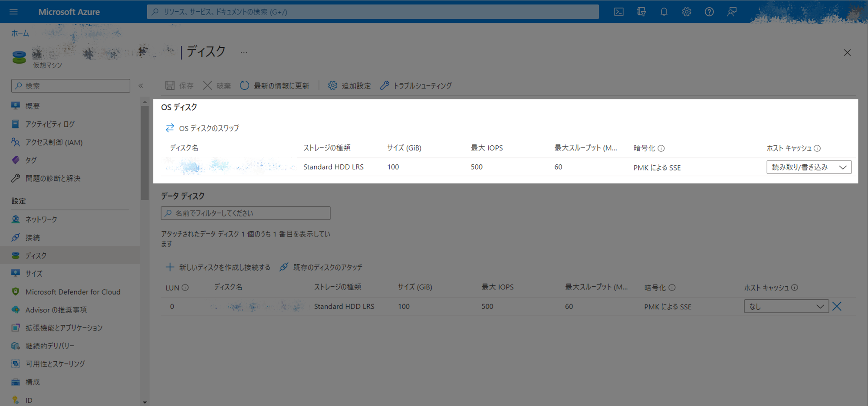Image resolution: width=868 pixels, height=406 pixels.
Task: Click the data disk ディスク名 column header
Action: point(228,287)
